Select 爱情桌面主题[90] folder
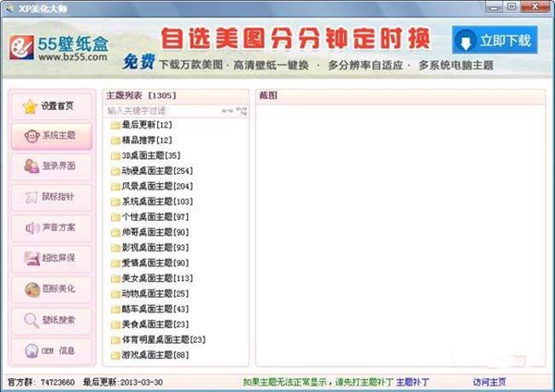Image resolution: width=555 pixels, height=392 pixels. pos(150,263)
